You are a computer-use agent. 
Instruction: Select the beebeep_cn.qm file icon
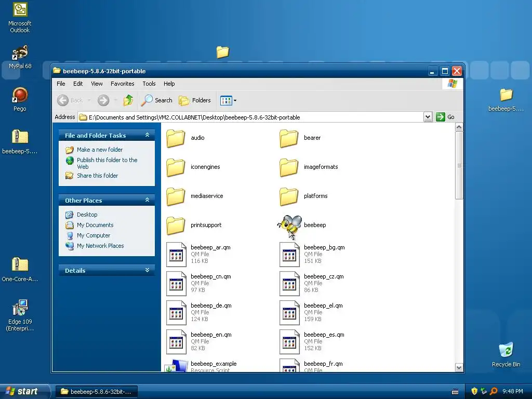176,284
